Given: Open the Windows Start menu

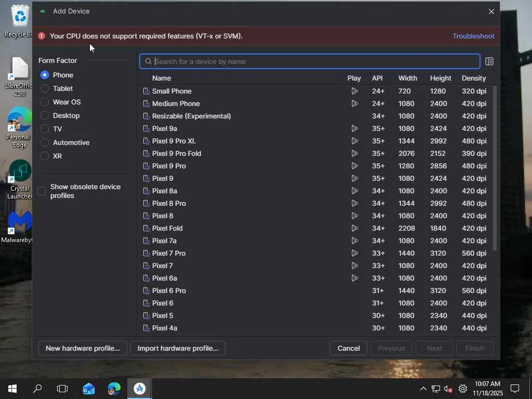Looking at the screenshot, I should 12,389.
